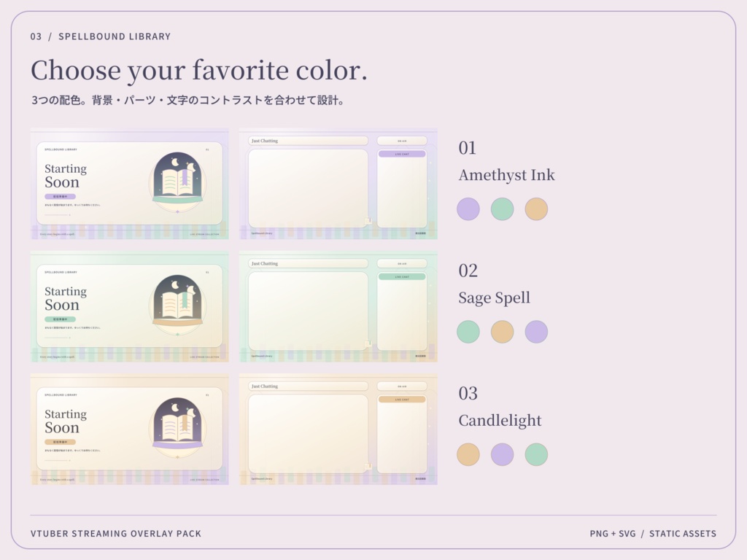The image size is (747, 560).
Task: Click the "03" number above Candlelight
Action: click(x=468, y=394)
